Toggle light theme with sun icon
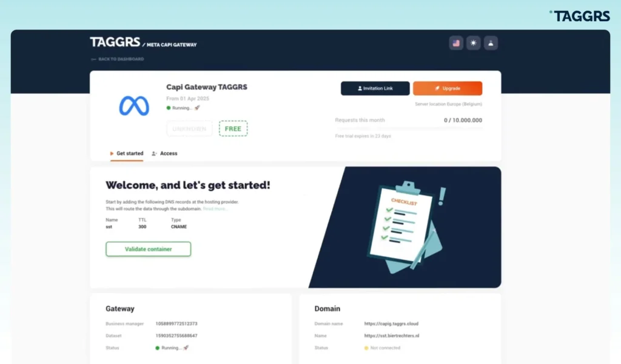The height and width of the screenshot is (364, 621). (473, 43)
